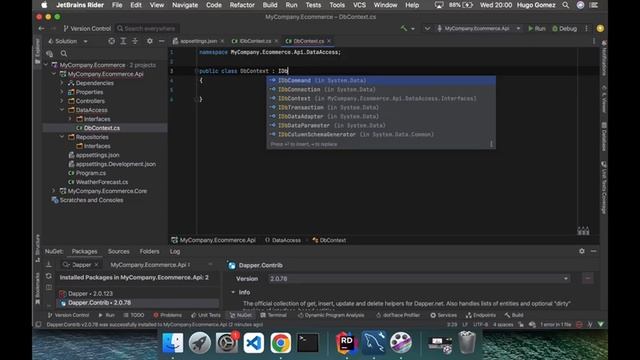Toggle the Services tool window

point(444,315)
